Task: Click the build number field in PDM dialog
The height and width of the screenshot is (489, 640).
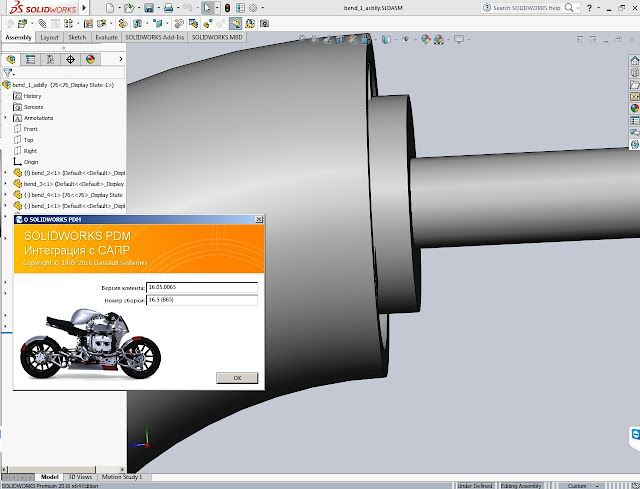Action: (x=202, y=300)
